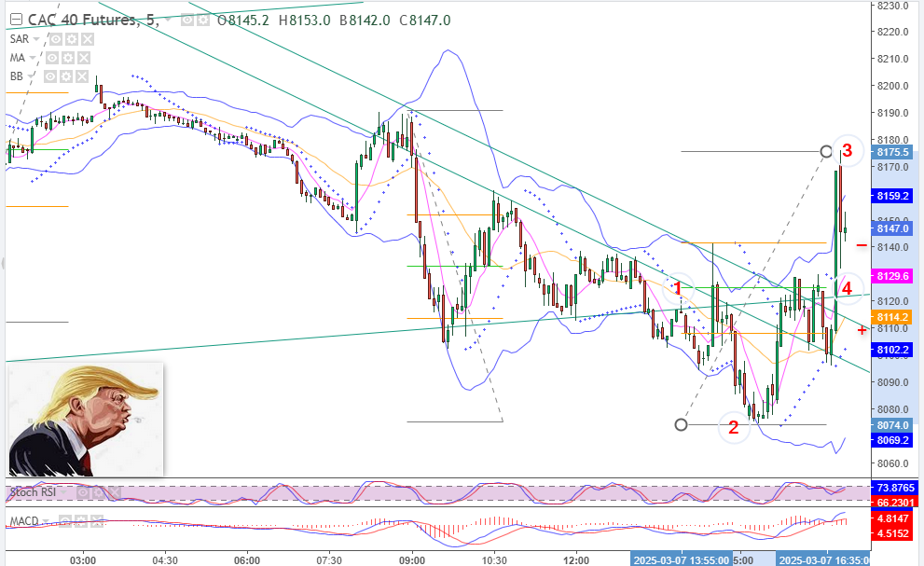Click the close value C8147.0
Viewport: 924px width, 566px height.
[425, 20]
